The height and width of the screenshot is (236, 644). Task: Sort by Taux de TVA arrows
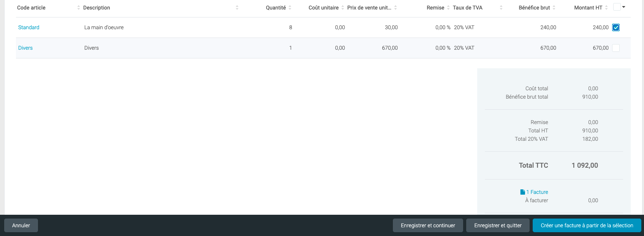click(501, 8)
